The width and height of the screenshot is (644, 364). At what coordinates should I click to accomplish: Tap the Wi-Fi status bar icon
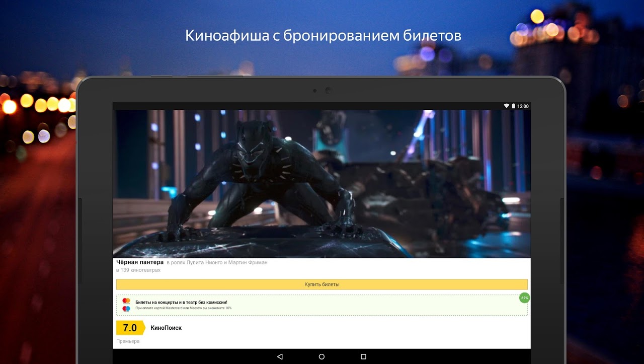(507, 106)
